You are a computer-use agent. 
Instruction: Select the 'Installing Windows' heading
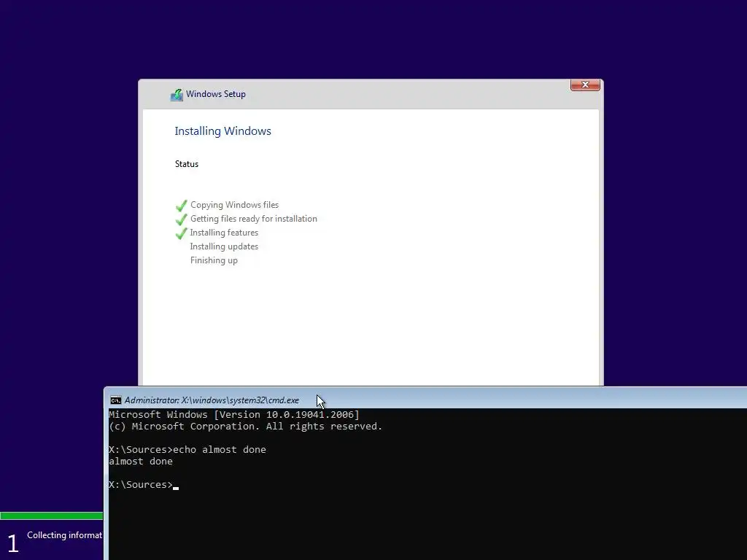point(222,131)
